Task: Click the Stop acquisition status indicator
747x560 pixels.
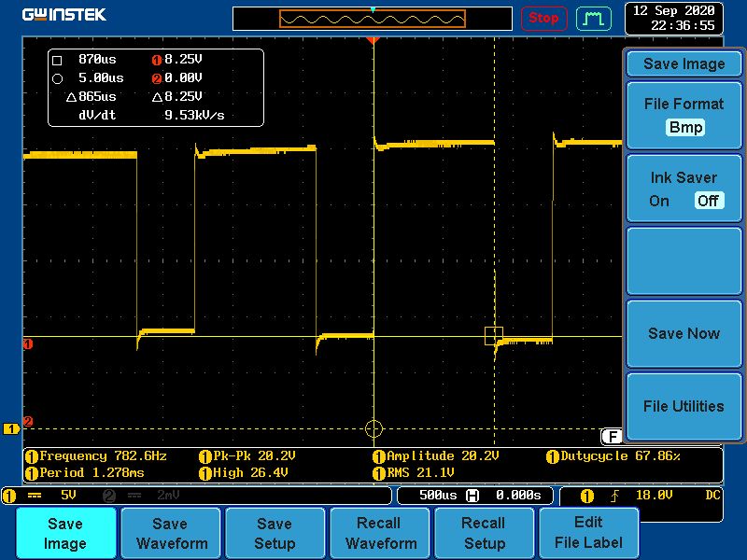Action: pyautogui.click(x=543, y=18)
